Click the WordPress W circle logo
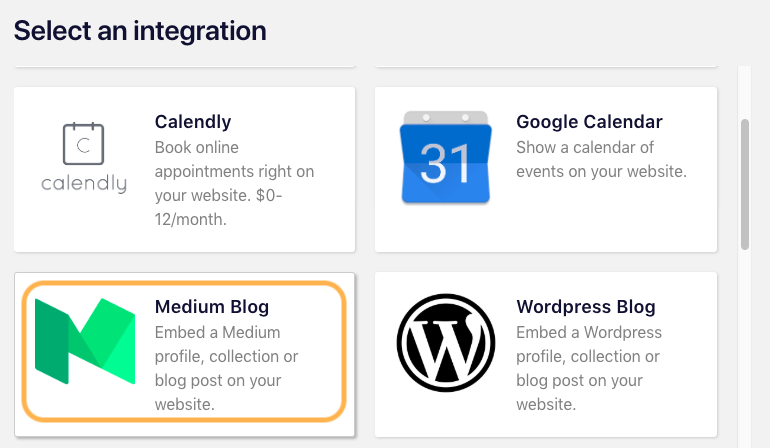Viewport: 770px width, 448px height. (x=445, y=342)
